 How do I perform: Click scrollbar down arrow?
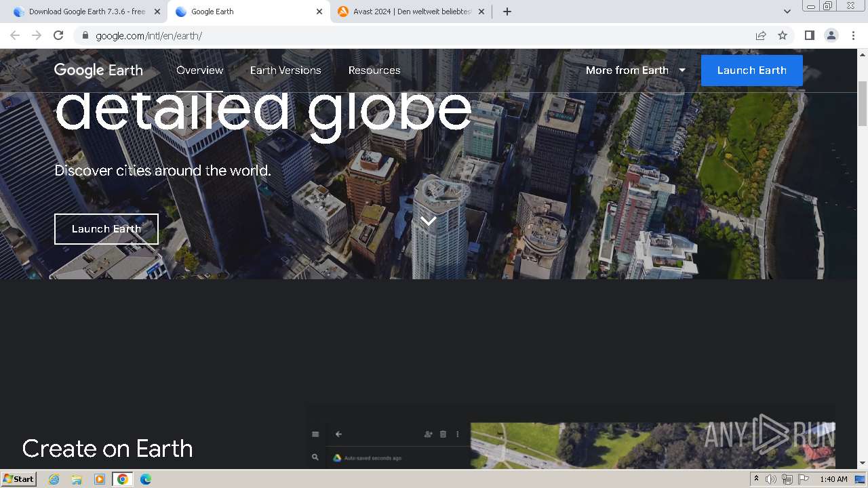863,463
